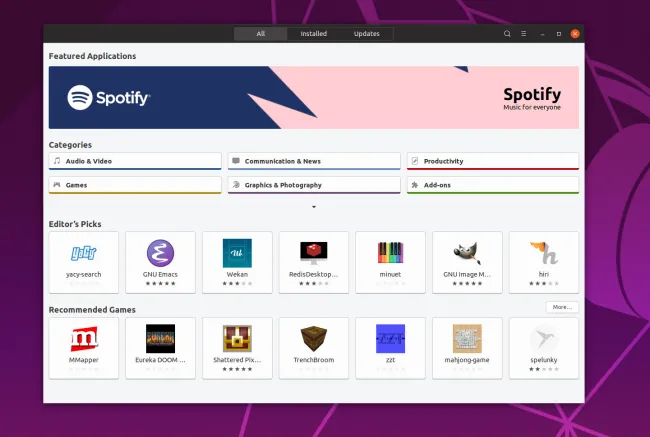Open the Add-ons category
Screen dimensions: 650x437
[492, 185]
